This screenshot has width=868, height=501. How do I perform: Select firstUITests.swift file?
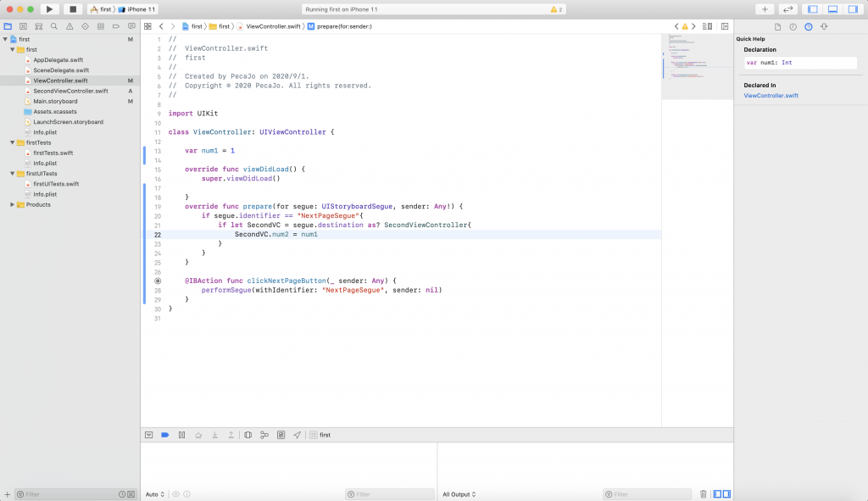pos(56,184)
